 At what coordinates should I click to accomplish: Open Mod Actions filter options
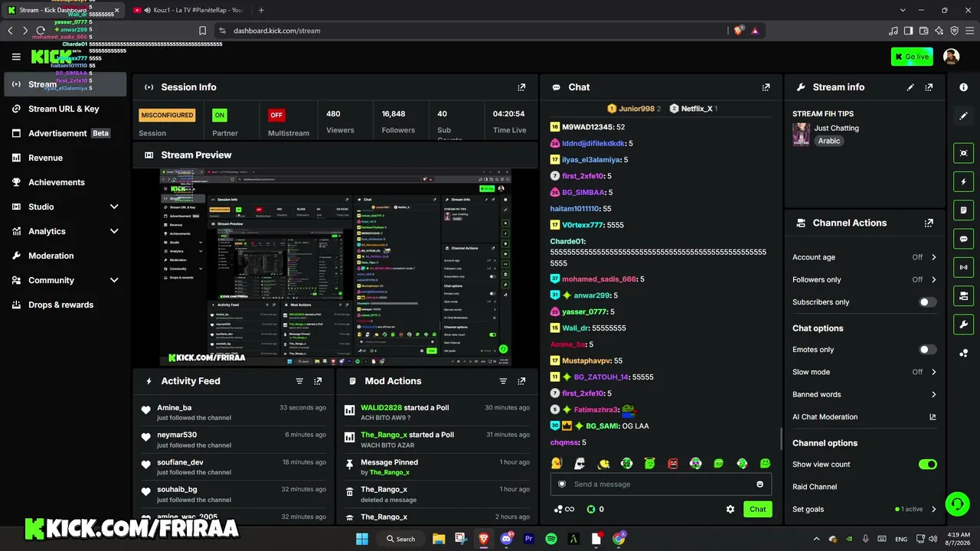503,381
